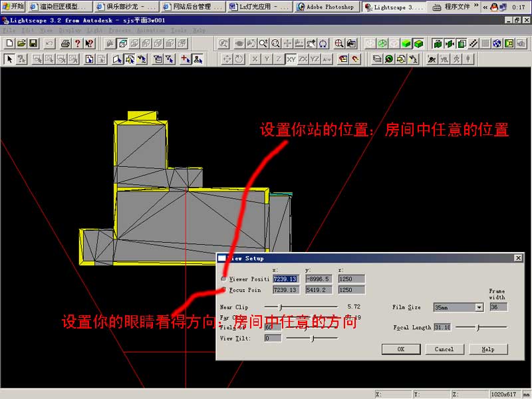532x399 pixels.
Task: Open the Film Size 35mm dropdown
Action: tap(479, 307)
